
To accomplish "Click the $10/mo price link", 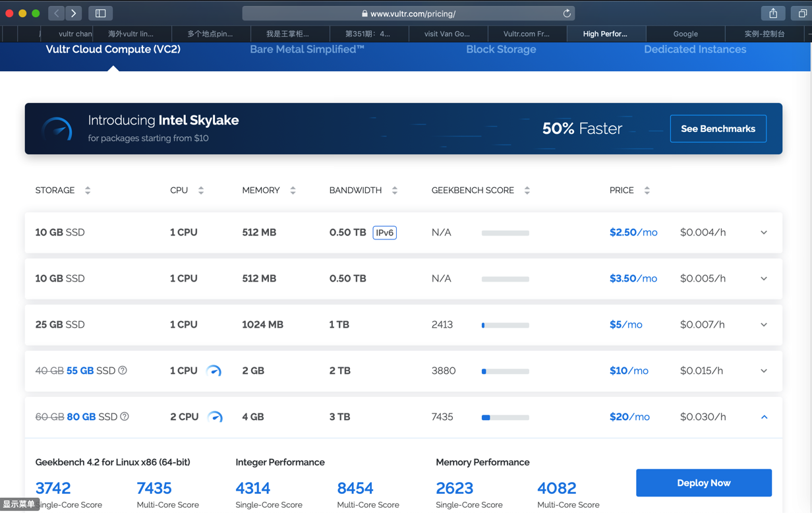I will click(x=629, y=371).
